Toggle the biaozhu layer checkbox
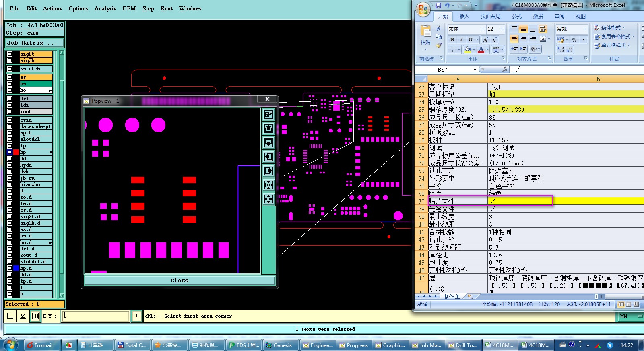 pyautogui.click(x=10, y=184)
